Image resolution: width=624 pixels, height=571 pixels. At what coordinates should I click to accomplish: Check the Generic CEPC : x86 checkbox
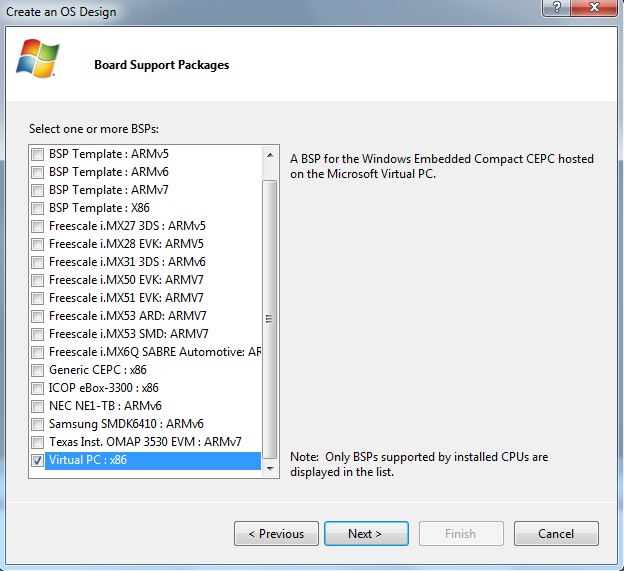click(37, 370)
